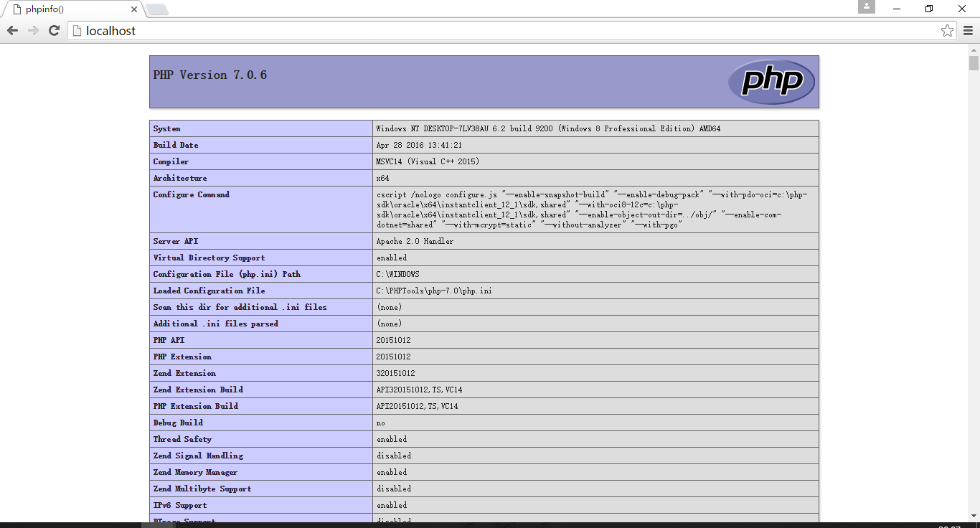
Task: Click the vertical scrollbar thumb
Action: 974,63
